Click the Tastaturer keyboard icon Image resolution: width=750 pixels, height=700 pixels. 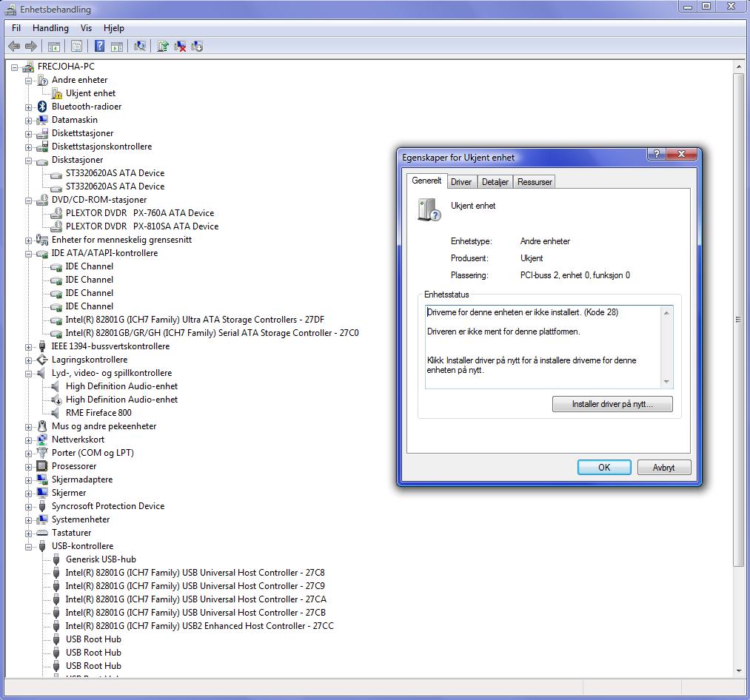[x=42, y=533]
